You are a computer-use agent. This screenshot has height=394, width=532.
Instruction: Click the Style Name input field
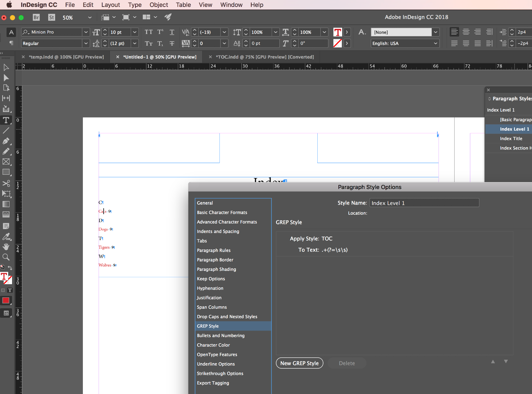coord(424,203)
